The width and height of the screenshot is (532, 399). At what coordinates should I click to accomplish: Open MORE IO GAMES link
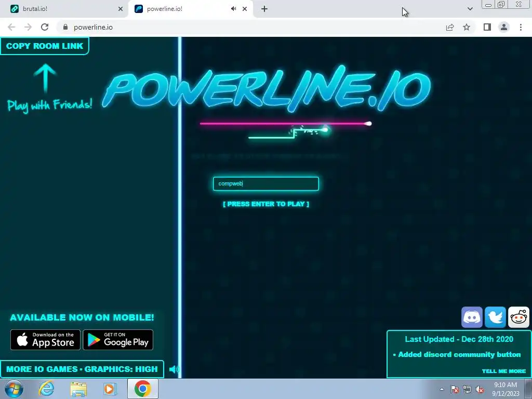point(42,369)
